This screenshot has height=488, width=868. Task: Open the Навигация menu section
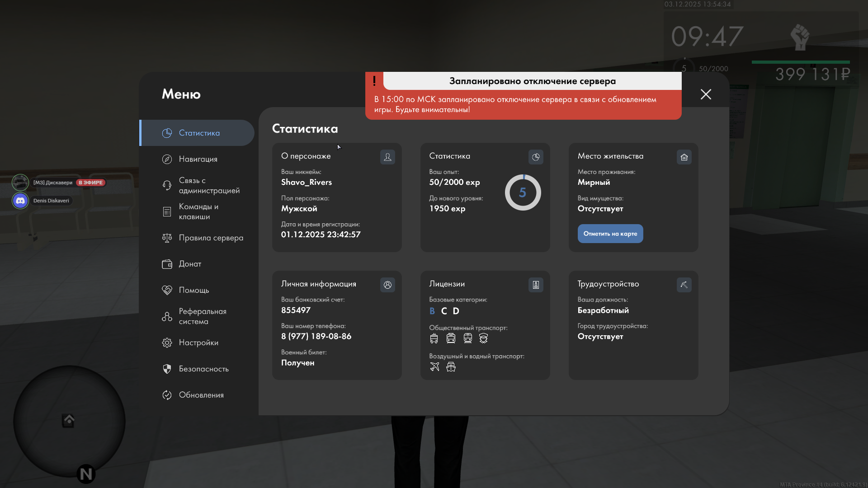coord(198,159)
